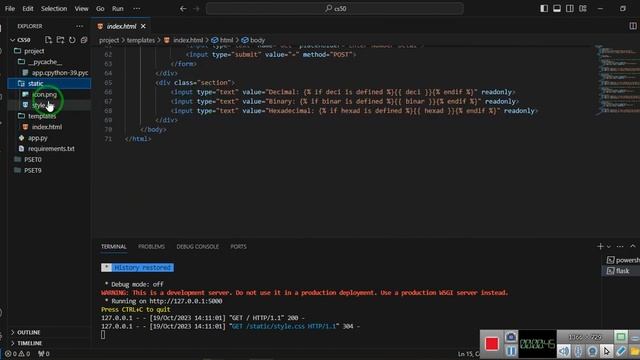Click the ports forwarded status item
The height and width of the screenshot is (360, 640).
pyautogui.click(x=44, y=354)
